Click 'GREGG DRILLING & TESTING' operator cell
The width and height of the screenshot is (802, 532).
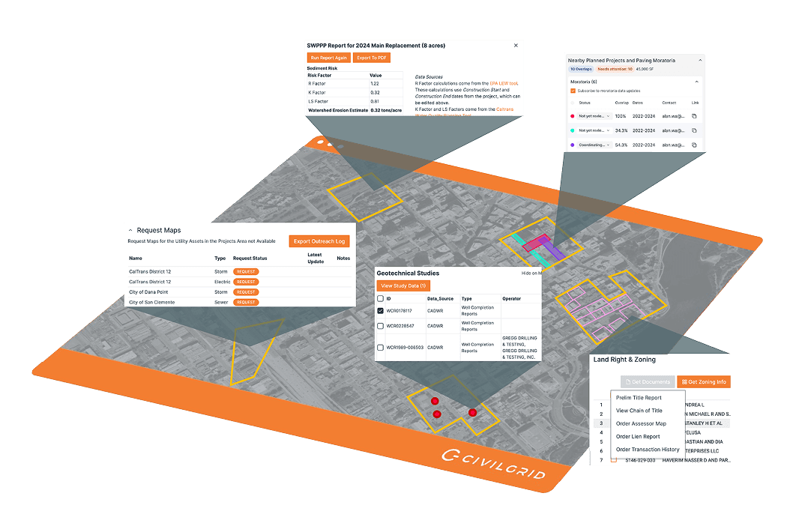[x=519, y=348]
